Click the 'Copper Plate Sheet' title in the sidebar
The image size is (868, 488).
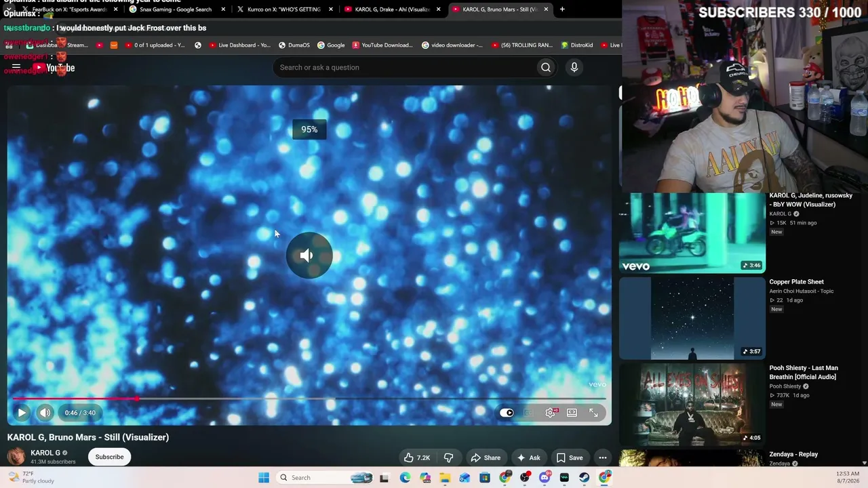pos(796,282)
